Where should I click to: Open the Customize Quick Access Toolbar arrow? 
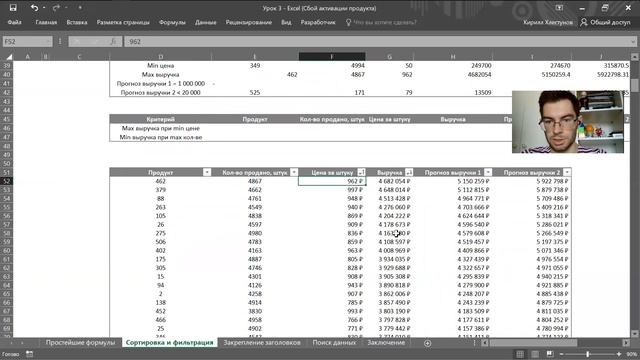[x=80, y=8]
